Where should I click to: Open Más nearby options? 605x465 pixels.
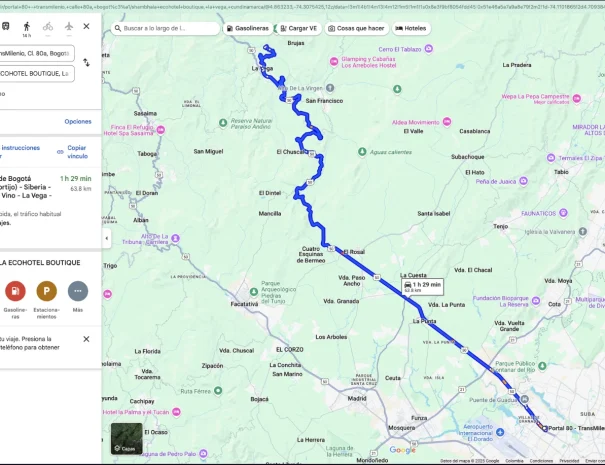[x=78, y=291]
